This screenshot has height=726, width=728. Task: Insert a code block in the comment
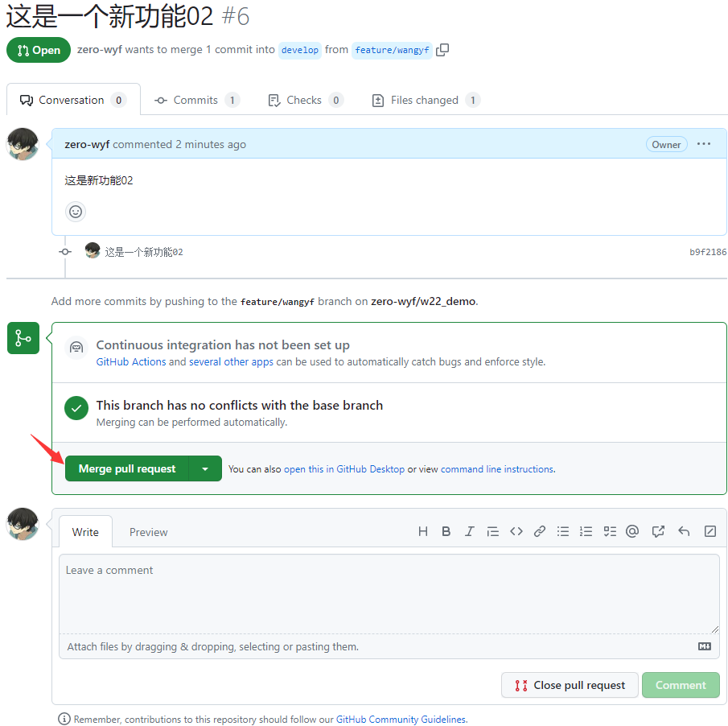click(516, 531)
